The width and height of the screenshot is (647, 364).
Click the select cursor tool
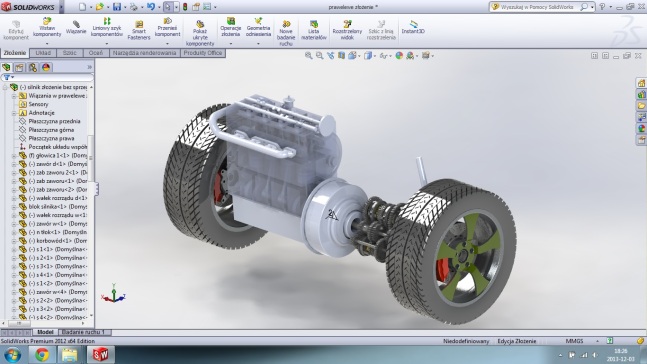point(168,7)
